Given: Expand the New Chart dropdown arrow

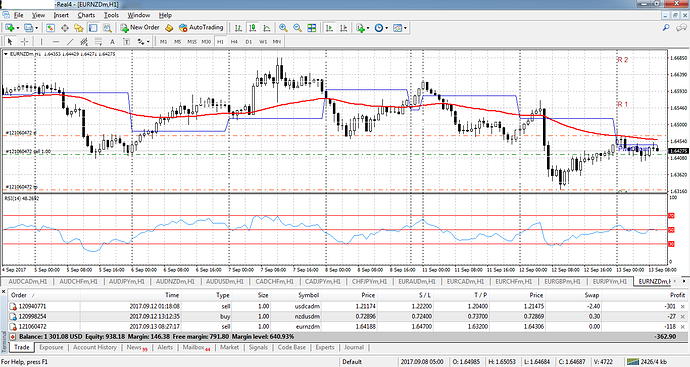Looking at the screenshot, I should click(17, 28).
